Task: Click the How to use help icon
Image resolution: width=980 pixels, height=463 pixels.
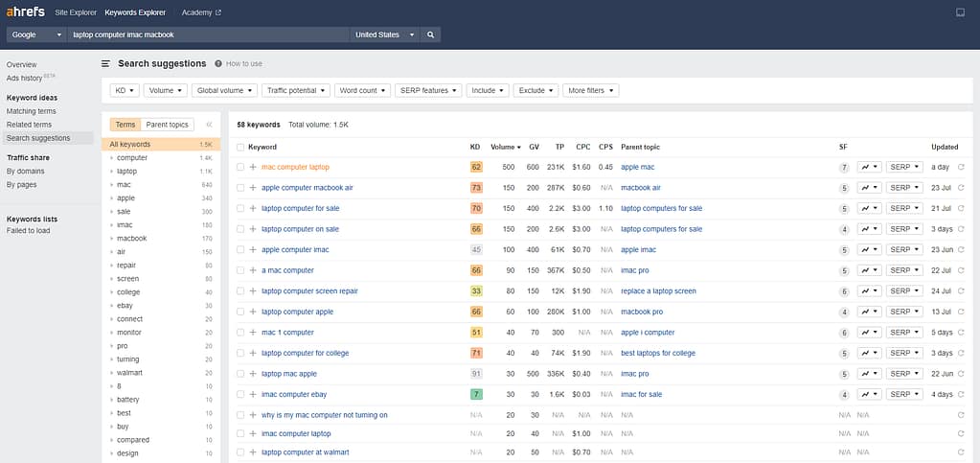Action: click(218, 64)
